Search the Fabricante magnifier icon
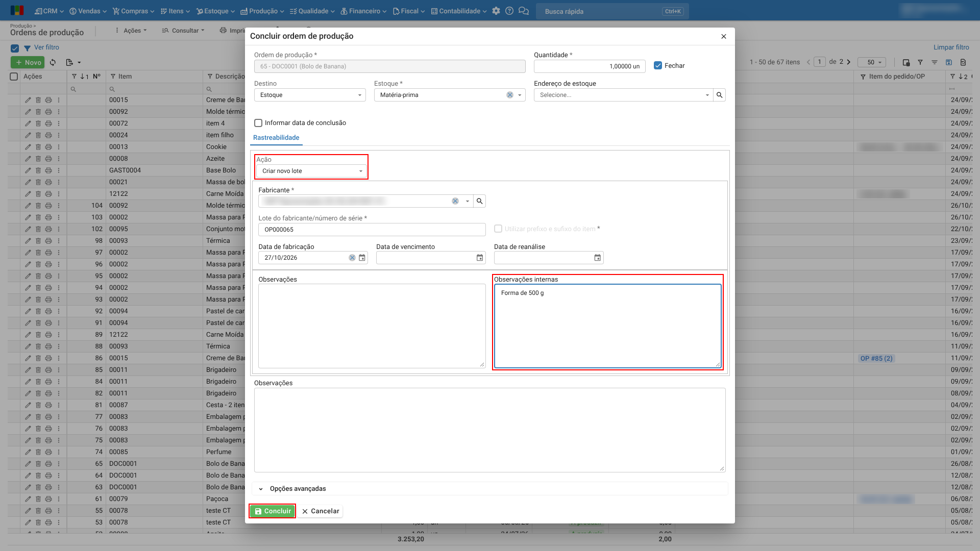The height and width of the screenshot is (551, 980). point(479,201)
